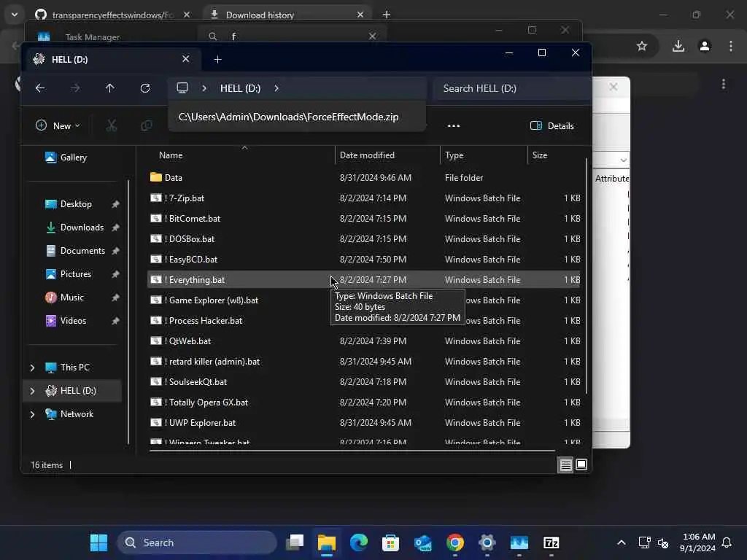Screen dimensions: 747x560
Task: Open Chrome profile icon
Action: (705, 46)
